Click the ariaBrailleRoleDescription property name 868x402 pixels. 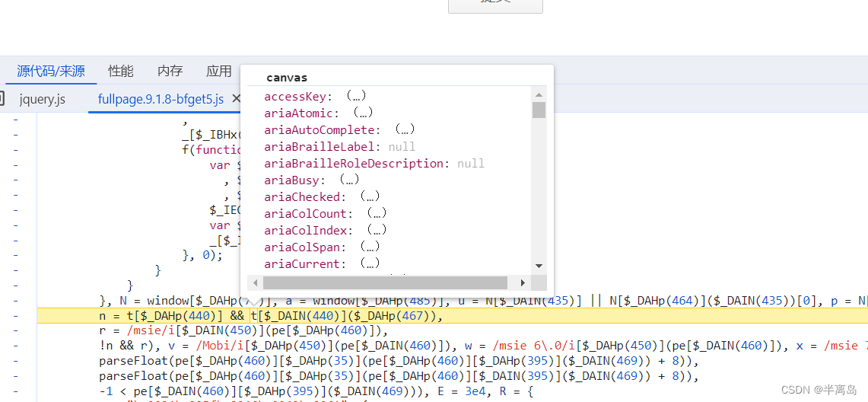point(354,164)
